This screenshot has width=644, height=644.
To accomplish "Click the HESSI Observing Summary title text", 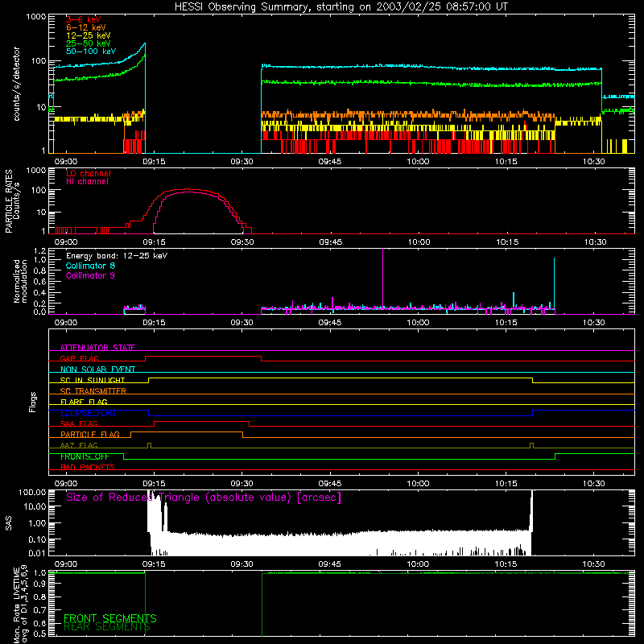I will point(341,7).
